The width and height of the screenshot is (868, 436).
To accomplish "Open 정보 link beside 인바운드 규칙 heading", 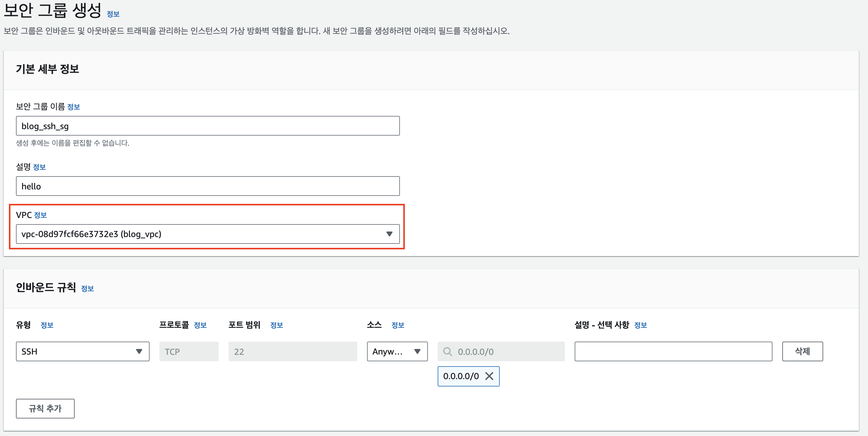I will pyautogui.click(x=87, y=289).
